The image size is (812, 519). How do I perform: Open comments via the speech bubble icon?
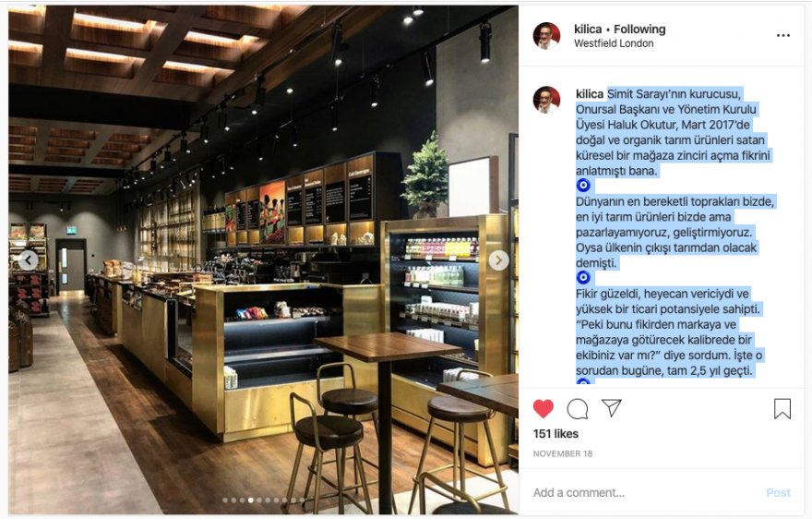[578, 408]
